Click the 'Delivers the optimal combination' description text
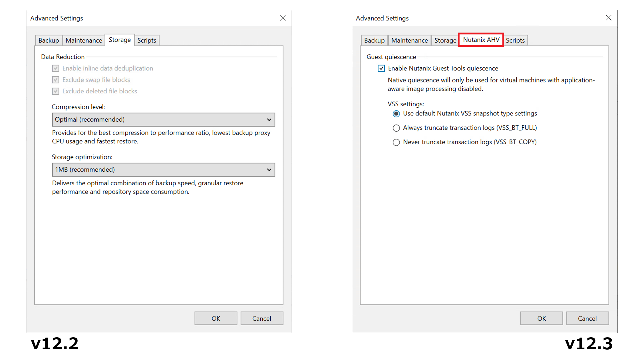 (148, 187)
